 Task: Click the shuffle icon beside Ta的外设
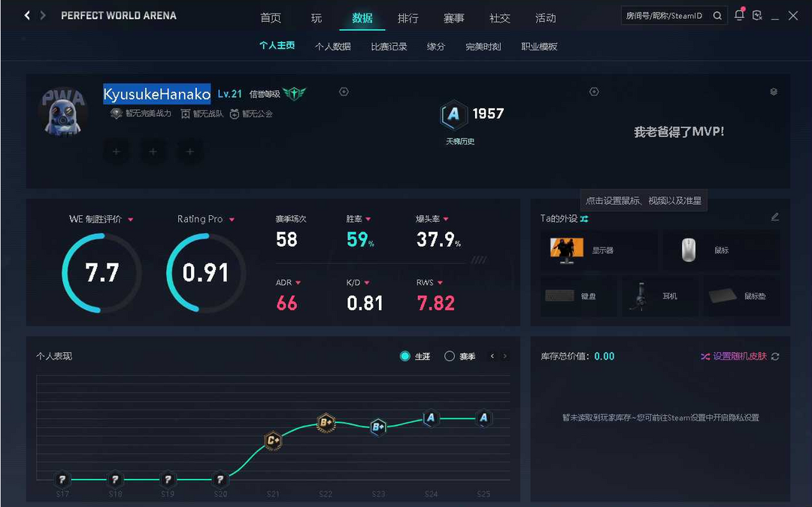584,219
